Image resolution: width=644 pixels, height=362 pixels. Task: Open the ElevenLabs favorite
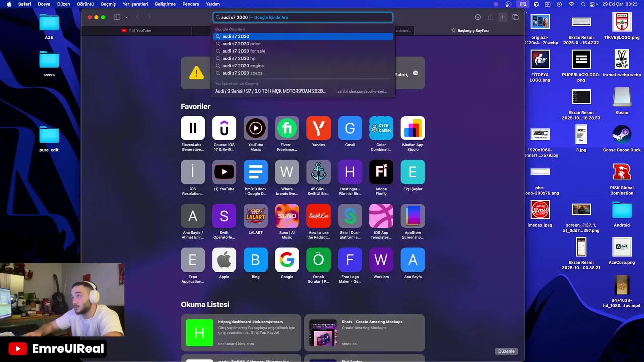193,128
